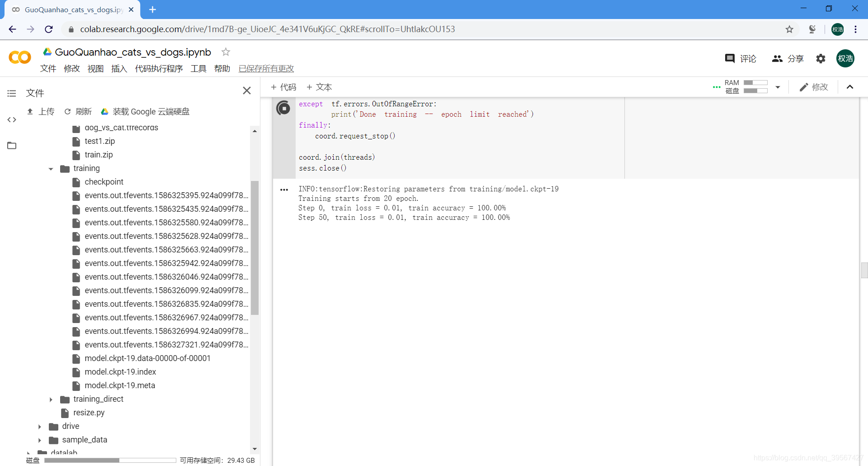Select model.ckpt-19.data-00000-of-00001 file

(147, 358)
